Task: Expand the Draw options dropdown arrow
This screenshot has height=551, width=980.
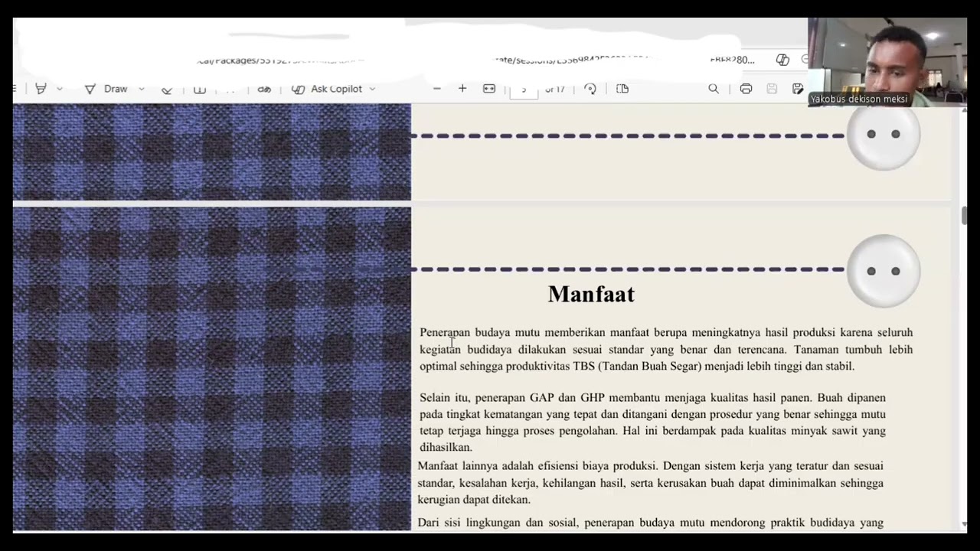Action: click(x=141, y=90)
